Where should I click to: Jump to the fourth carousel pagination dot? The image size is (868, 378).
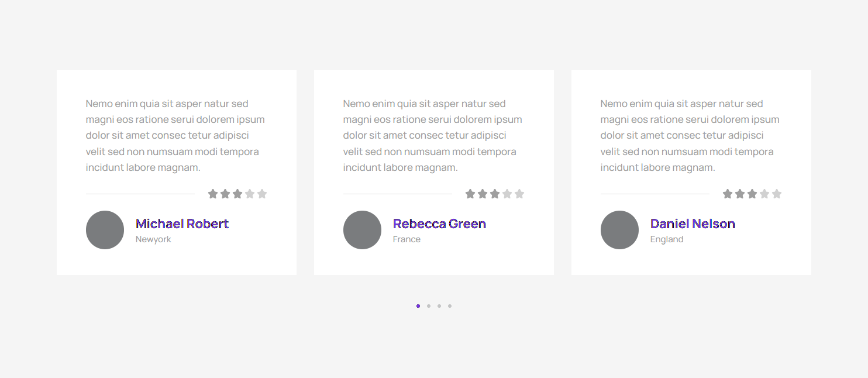450,306
